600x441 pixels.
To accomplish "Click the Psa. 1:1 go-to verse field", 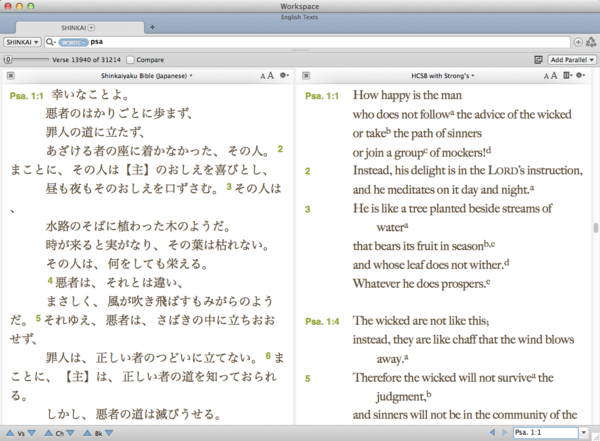I will 545,433.
